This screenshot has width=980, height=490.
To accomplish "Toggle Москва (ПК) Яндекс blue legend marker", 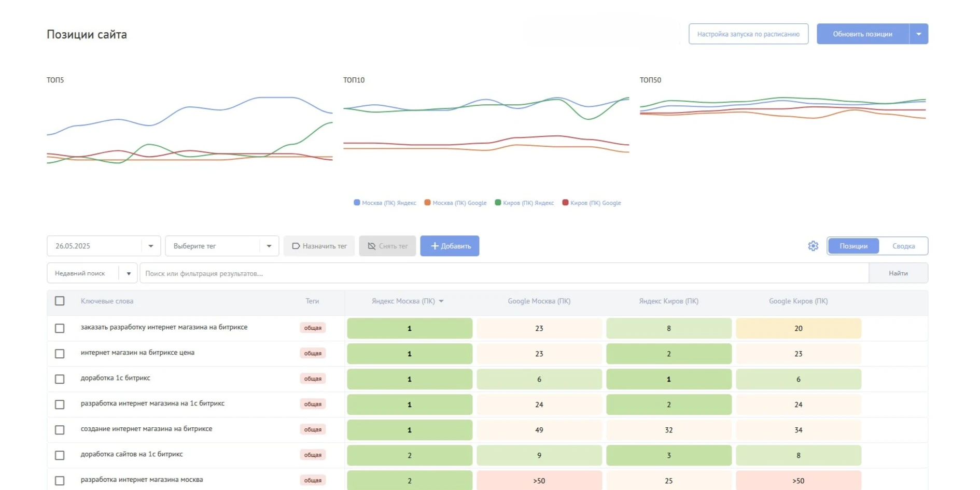I will coord(357,203).
